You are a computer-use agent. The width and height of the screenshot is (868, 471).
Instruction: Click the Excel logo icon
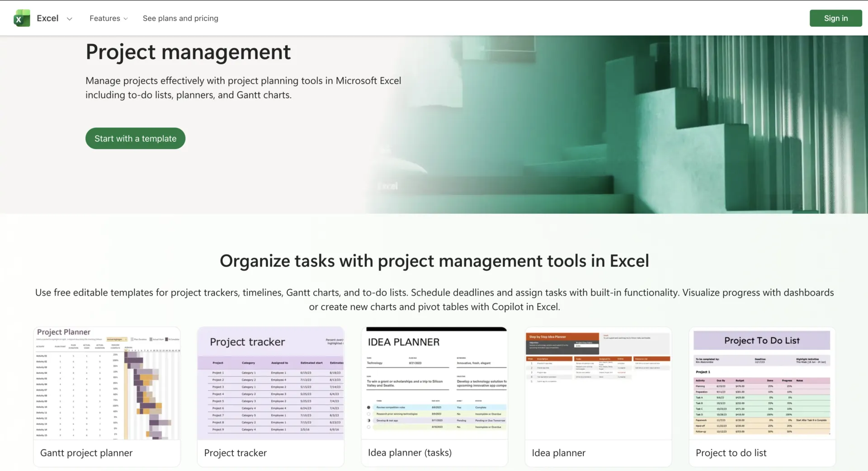22,18
